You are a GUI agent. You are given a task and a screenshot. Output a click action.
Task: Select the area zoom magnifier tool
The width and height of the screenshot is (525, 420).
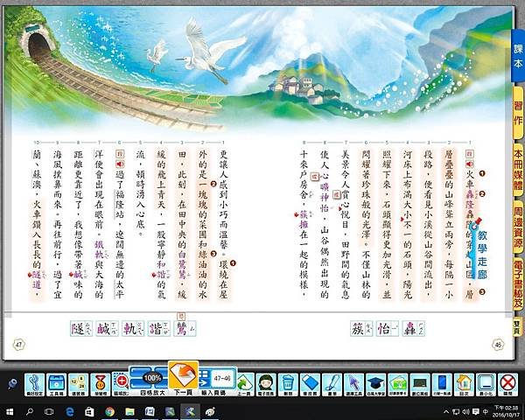click(121, 384)
